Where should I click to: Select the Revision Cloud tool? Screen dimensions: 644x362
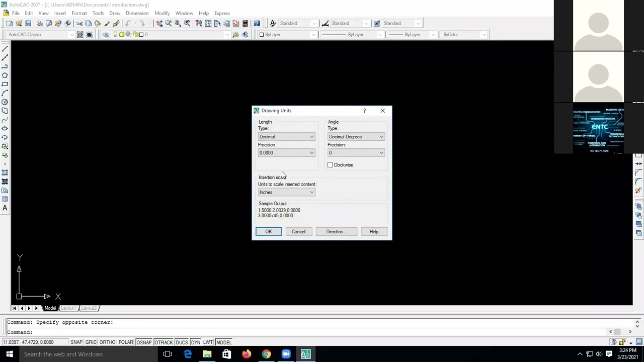pos(5,111)
